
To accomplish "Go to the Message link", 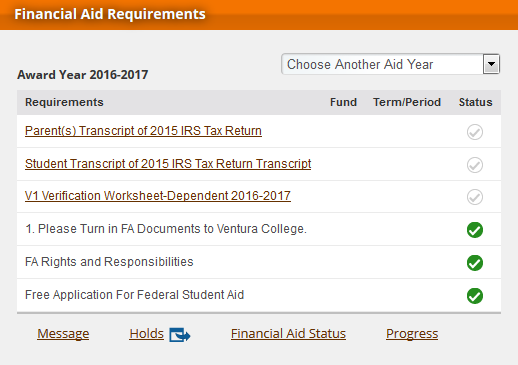I will [x=63, y=334].
